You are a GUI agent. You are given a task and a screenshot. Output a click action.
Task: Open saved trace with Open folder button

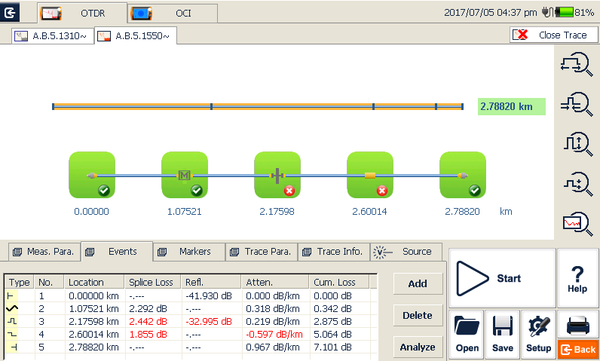coord(467,335)
